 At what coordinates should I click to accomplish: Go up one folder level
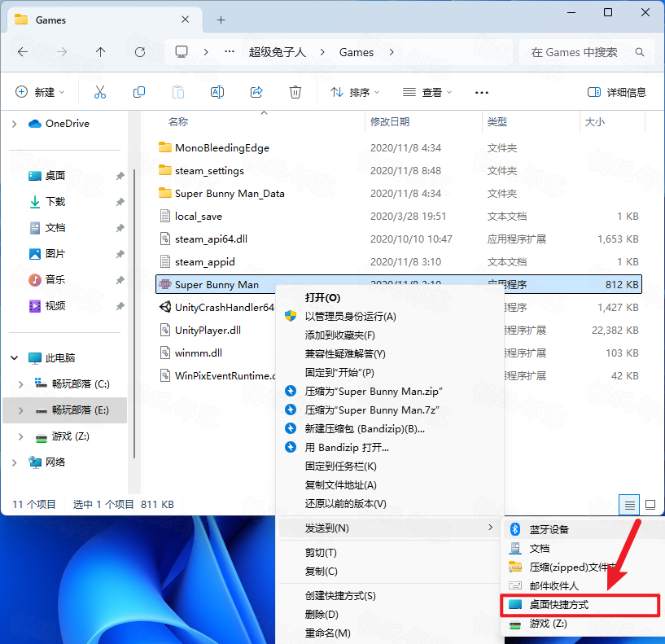click(x=100, y=52)
